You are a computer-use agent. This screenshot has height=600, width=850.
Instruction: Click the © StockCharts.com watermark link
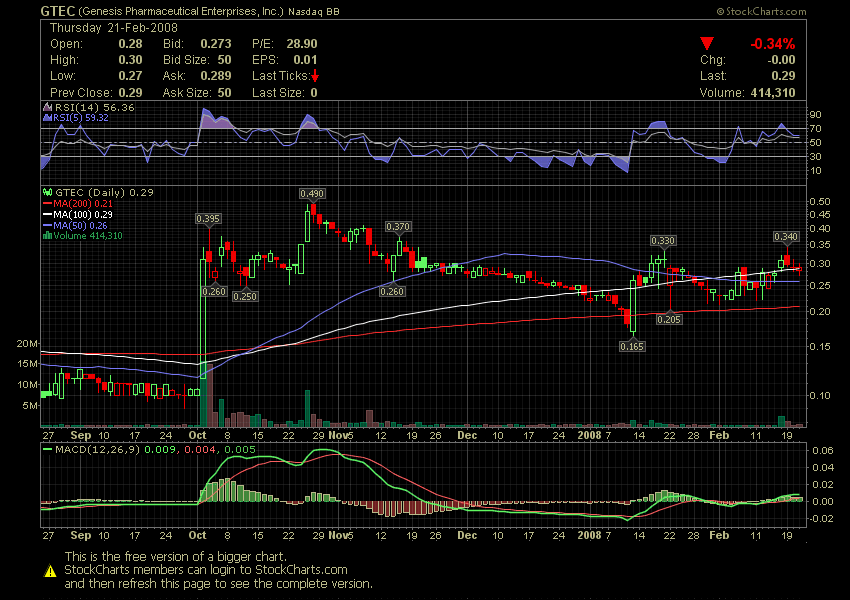(760, 10)
